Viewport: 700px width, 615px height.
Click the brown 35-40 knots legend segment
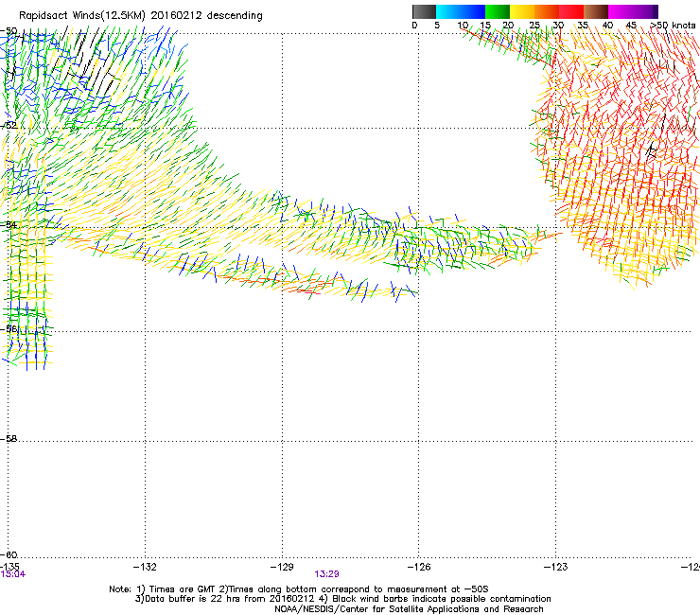pyautogui.click(x=596, y=11)
